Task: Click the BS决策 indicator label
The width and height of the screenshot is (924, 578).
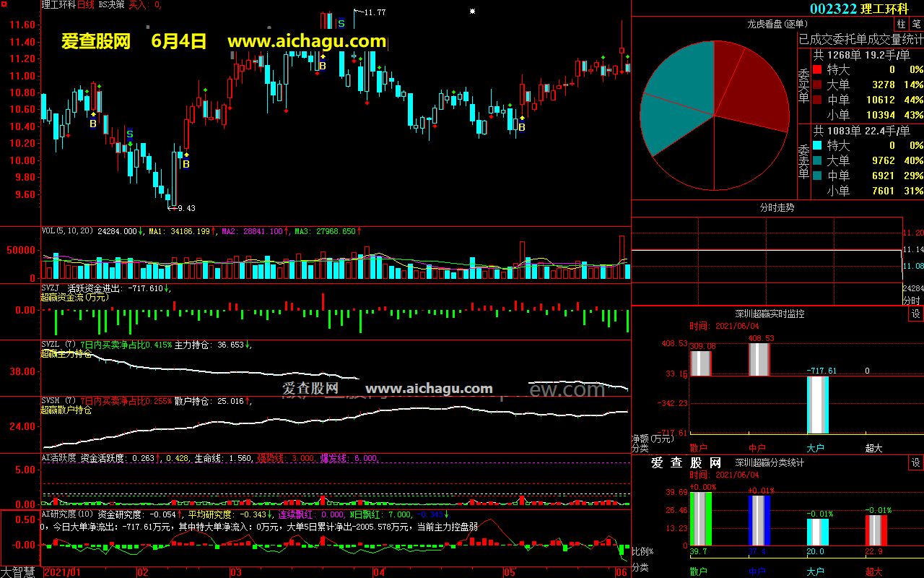Action: 111,4
